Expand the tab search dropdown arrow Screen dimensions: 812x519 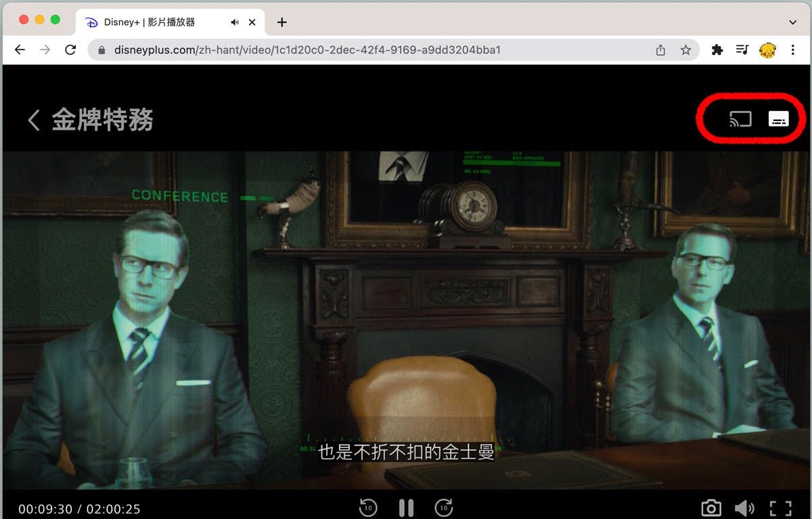[x=793, y=22]
